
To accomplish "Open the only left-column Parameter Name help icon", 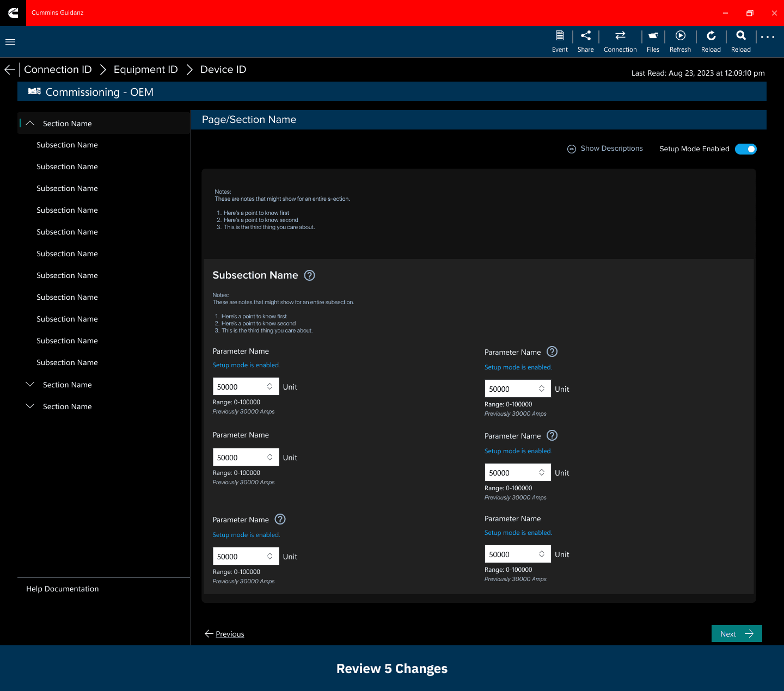I will [280, 519].
